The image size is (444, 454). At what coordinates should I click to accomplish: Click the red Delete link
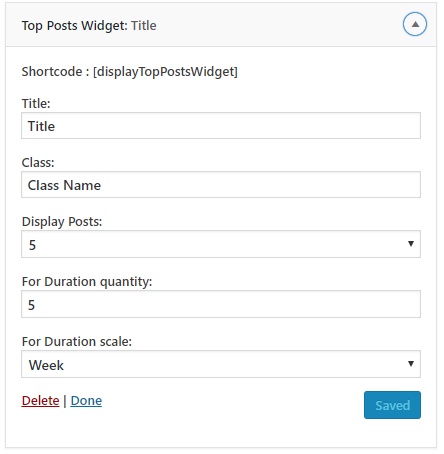tap(40, 400)
